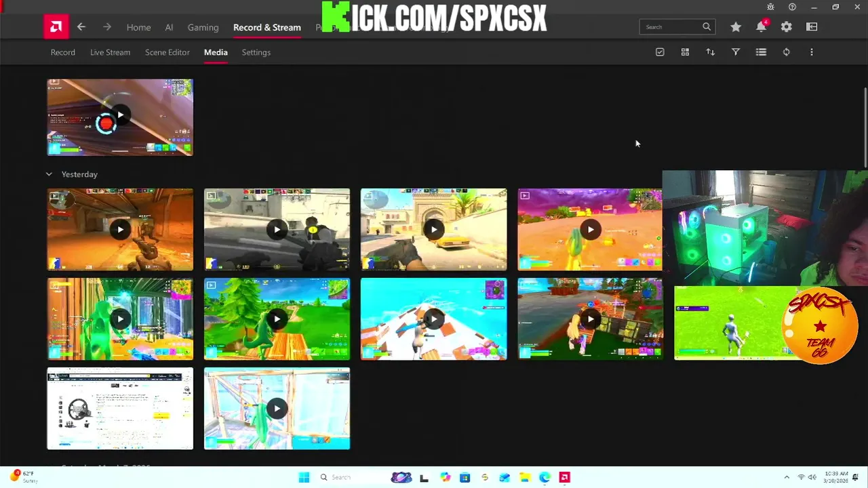Open the help question mark icon
This screenshot has width=868, height=488.
[792, 7]
